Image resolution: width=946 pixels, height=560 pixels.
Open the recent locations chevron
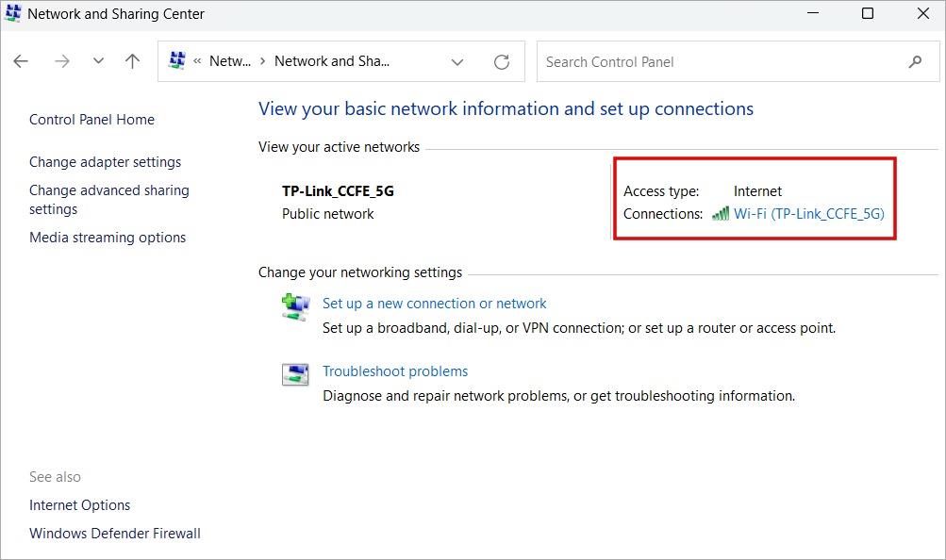98,61
